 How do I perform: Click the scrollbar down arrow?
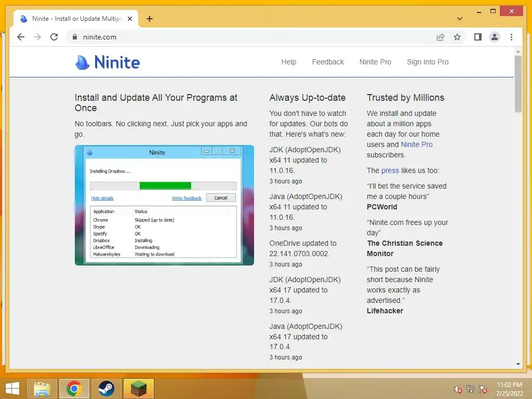tap(518, 364)
